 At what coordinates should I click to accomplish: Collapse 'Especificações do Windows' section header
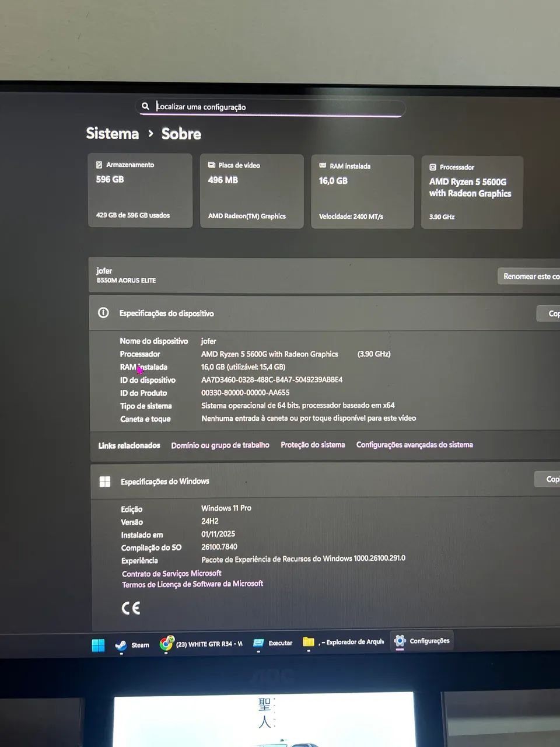click(325, 481)
